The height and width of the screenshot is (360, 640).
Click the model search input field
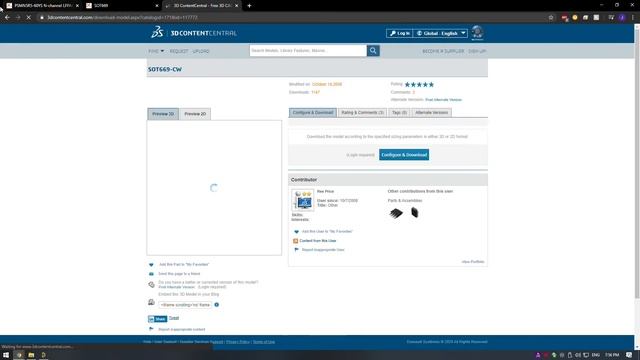point(308,51)
